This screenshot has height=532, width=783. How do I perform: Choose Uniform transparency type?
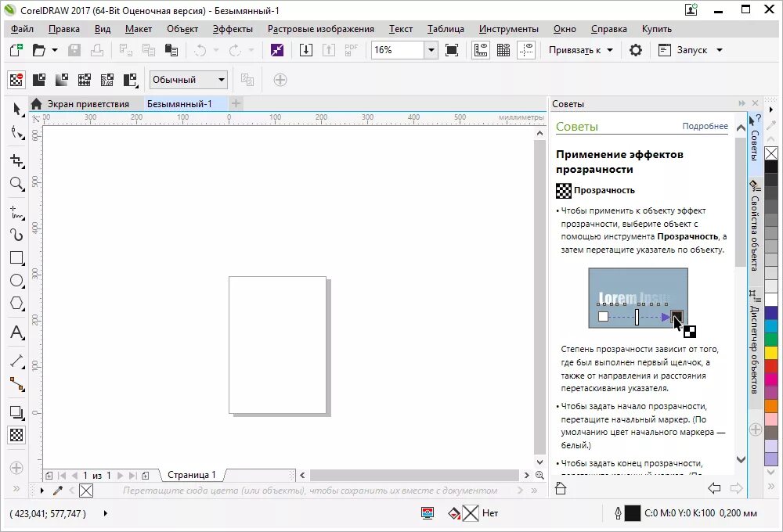(x=39, y=80)
